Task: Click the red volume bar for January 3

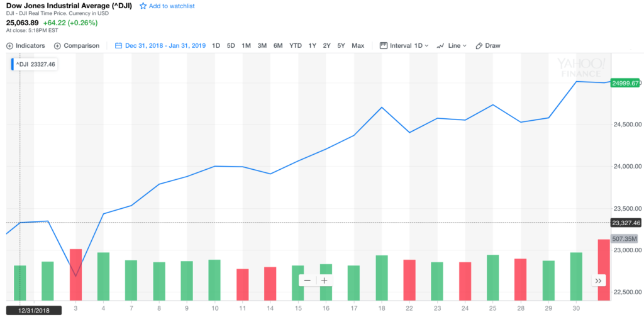Action: [x=75, y=275]
